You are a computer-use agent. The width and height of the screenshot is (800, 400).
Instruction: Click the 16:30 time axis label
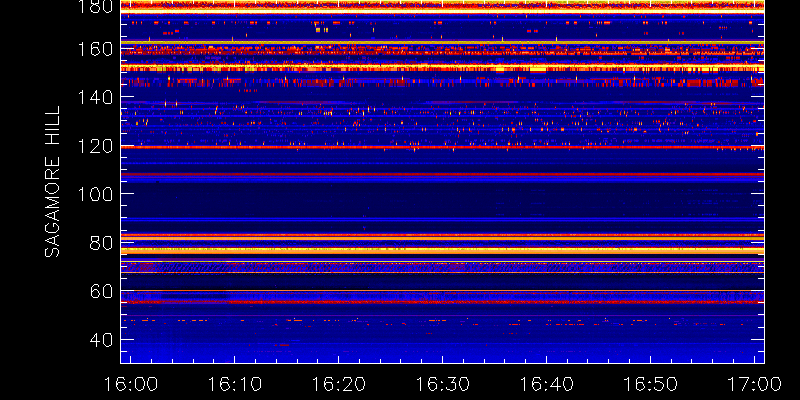click(442, 384)
